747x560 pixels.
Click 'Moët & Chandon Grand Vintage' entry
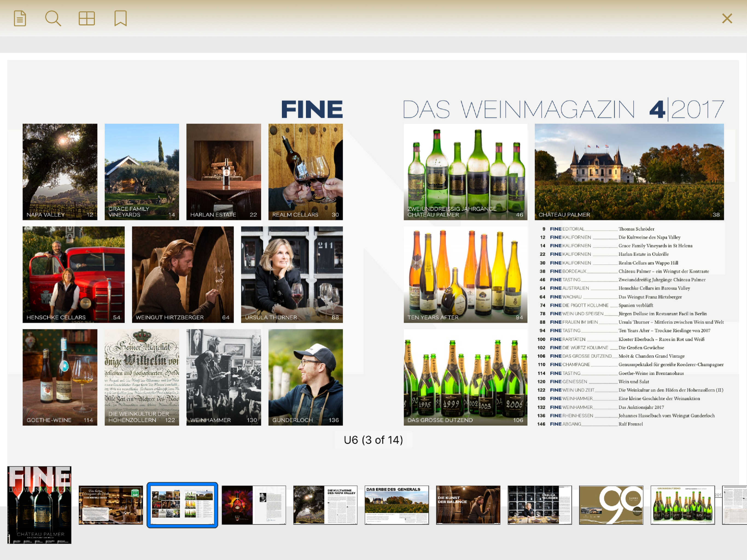point(651,356)
